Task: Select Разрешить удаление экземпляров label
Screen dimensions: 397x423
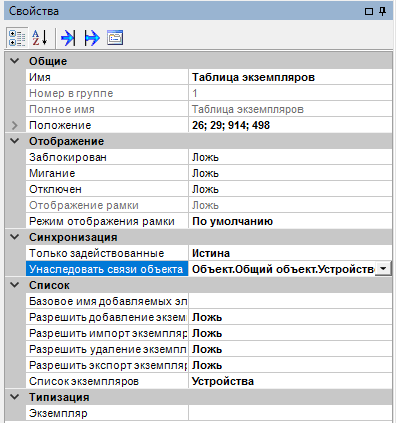Action: (x=108, y=349)
